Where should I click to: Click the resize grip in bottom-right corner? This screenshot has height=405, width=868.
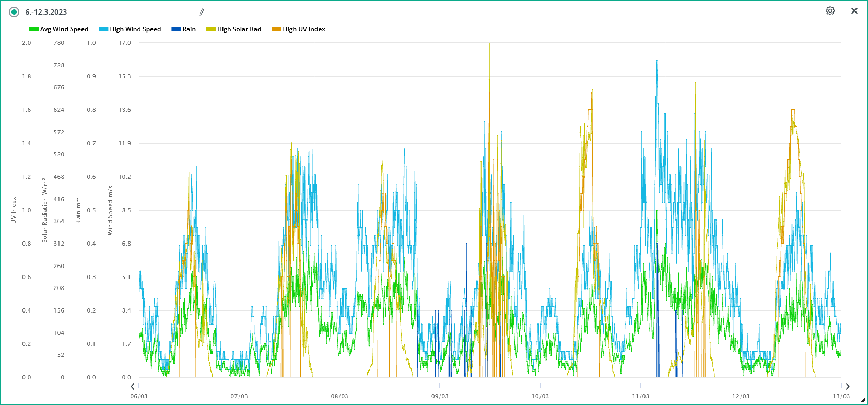click(x=862, y=400)
